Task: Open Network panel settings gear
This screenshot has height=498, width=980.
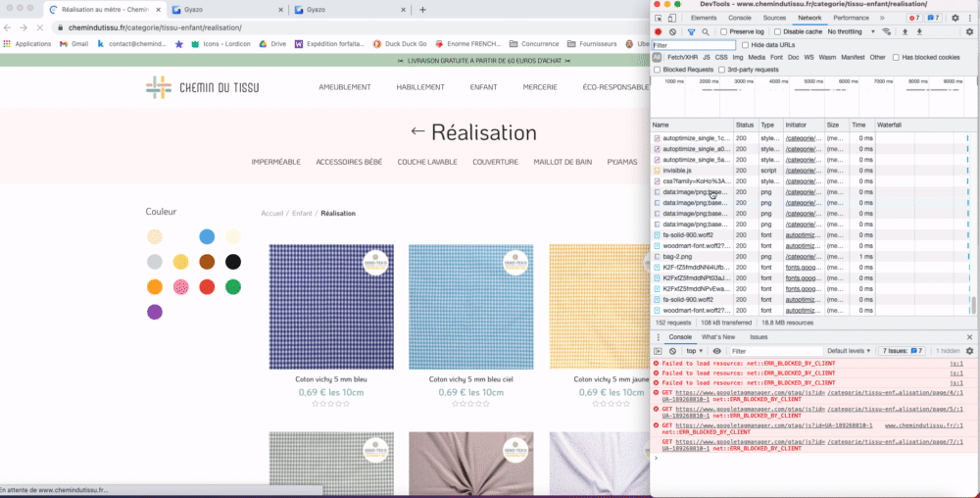Action: click(x=969, y=32)
